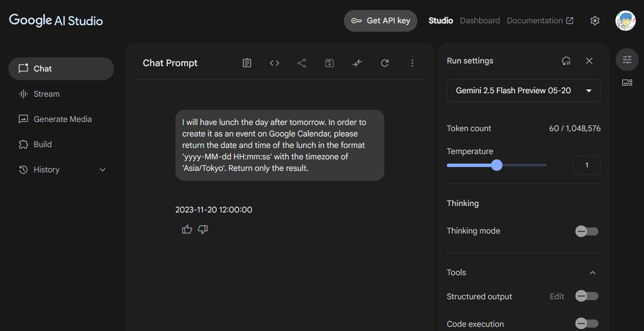The image size is (644, 331).
Task: Switch to the Dashboard tab
Action: point(480,21)
